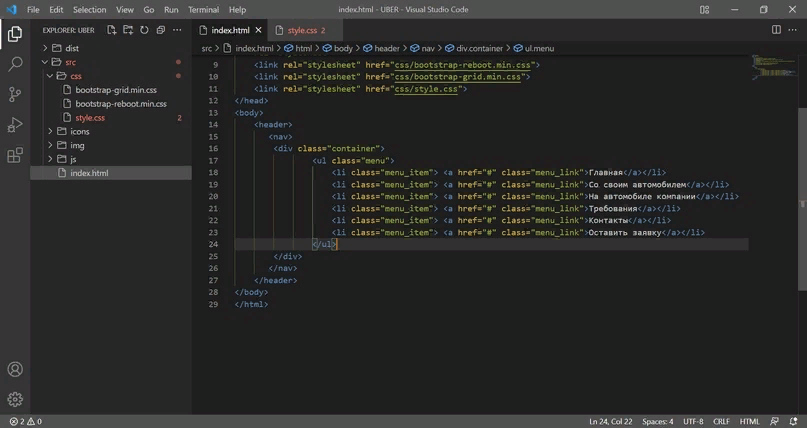The height and width of the screenshot is (428, 807).
Task: Select index.html in the file tree
Action: tap(111, 173)
